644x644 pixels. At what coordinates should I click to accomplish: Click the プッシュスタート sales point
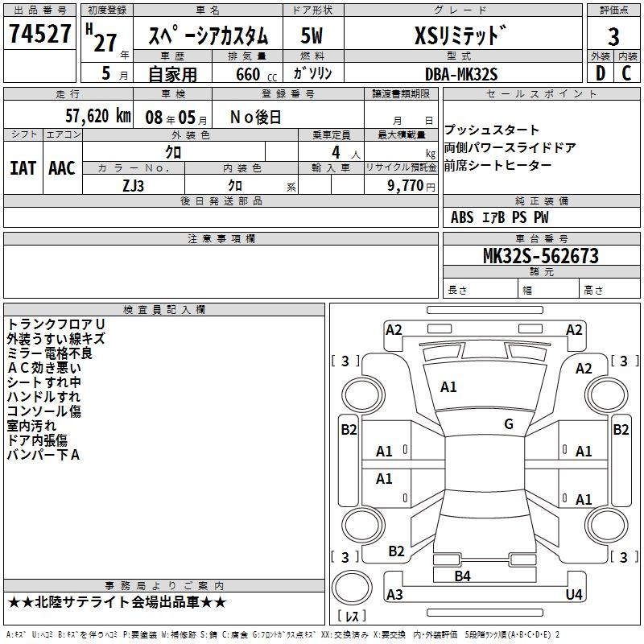pos(492,130)
